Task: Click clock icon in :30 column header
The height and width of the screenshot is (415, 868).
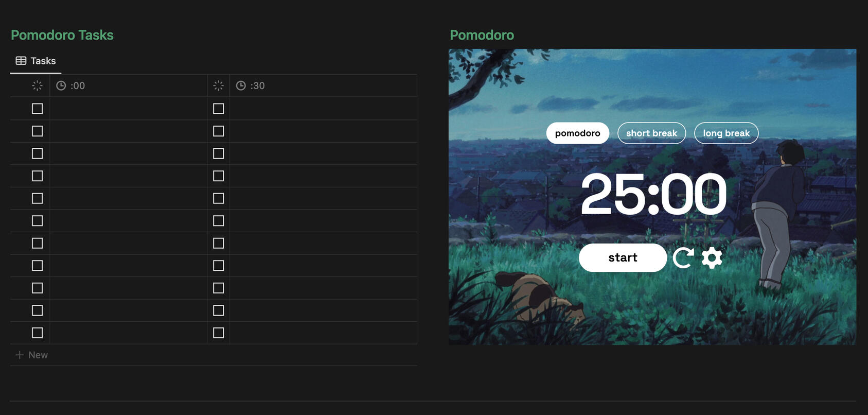Action: (241, 85)
